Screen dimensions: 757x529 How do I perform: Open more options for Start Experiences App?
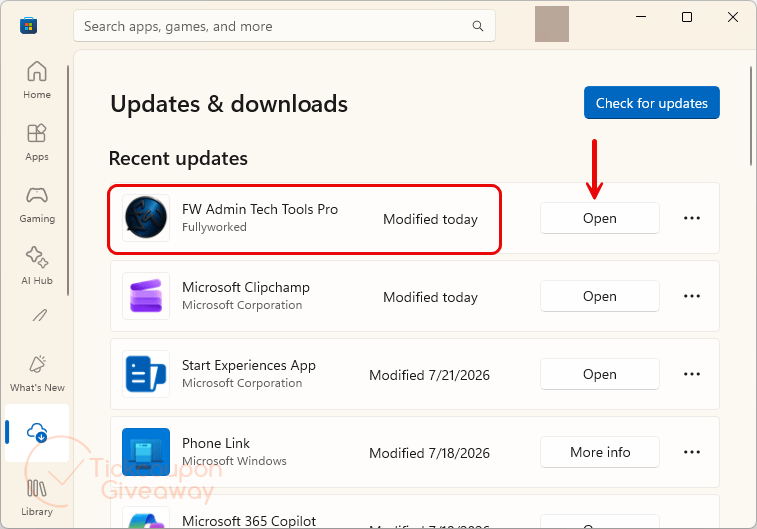click(x=691, y=374)
